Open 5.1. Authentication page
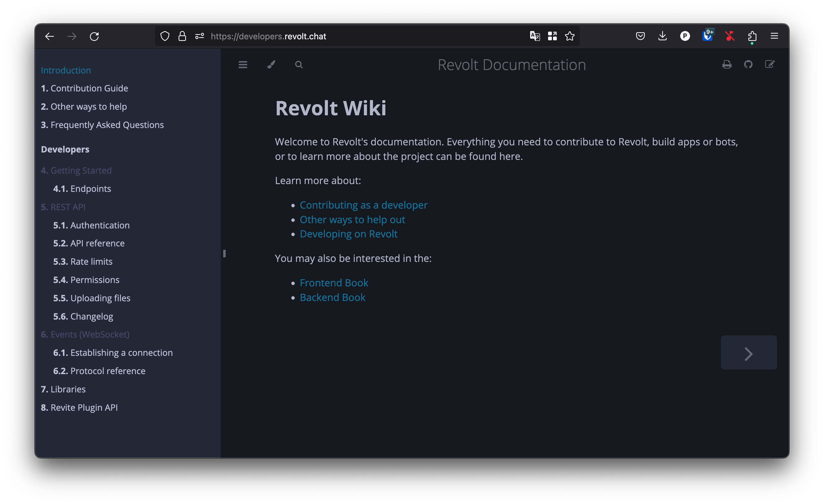The width and height of the screenshot is (824, 504). point(91,225)
